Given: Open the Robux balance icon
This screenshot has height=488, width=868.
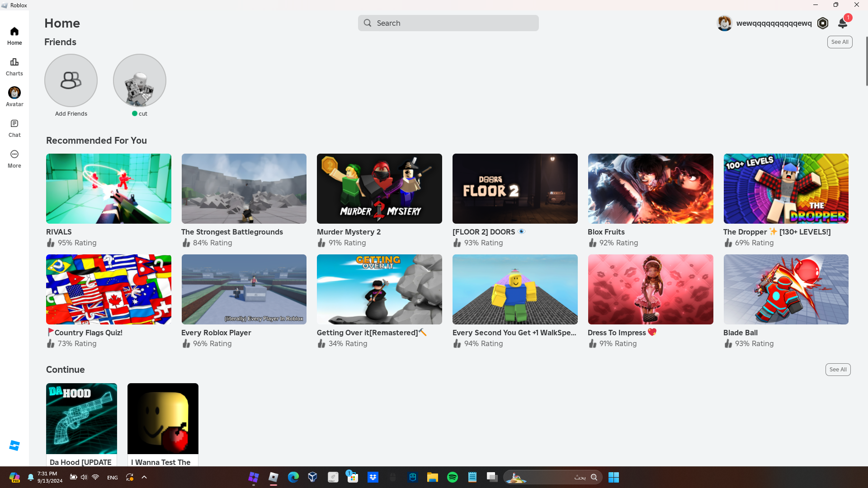Looking at the screenshot, I should (x=823, y=23).
